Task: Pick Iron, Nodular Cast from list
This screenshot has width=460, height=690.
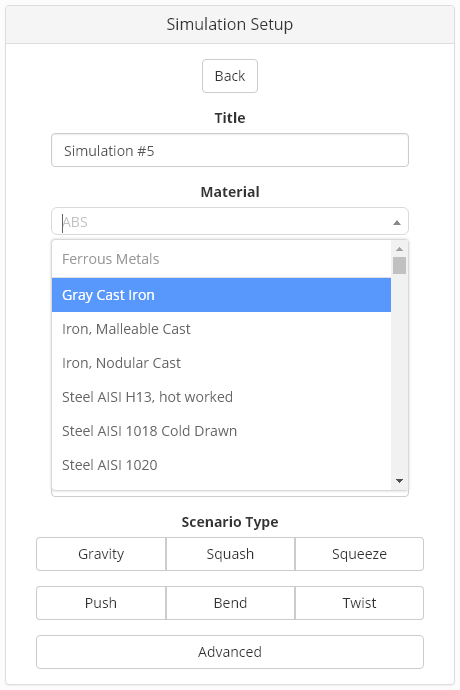Action: [221, 363]
